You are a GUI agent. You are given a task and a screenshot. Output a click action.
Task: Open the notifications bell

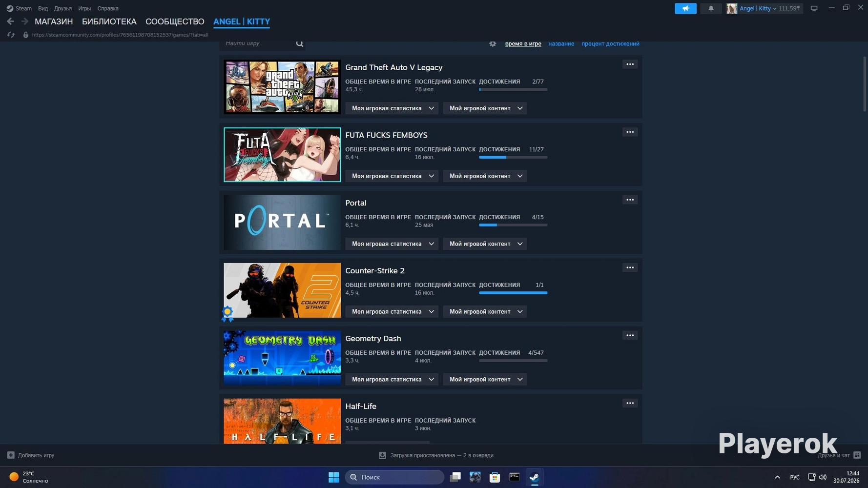tap(711, 8)
